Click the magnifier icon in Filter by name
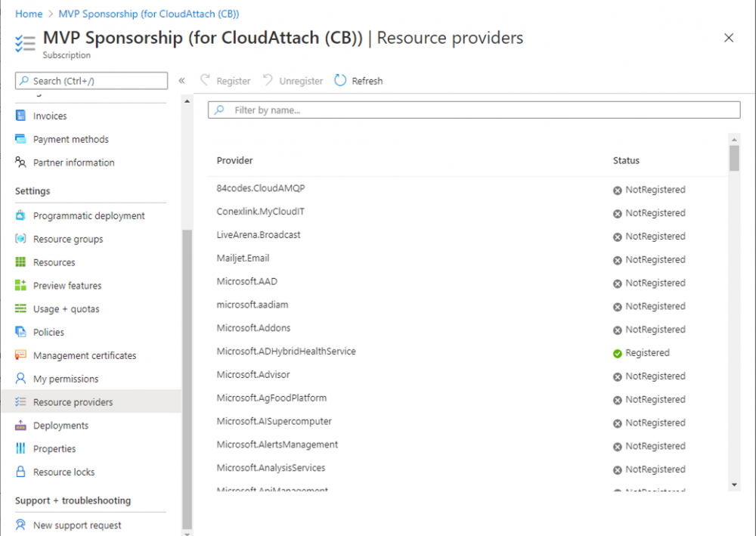Screen dimensions: 756x536 pyautogui.click(x=219, y=110)
